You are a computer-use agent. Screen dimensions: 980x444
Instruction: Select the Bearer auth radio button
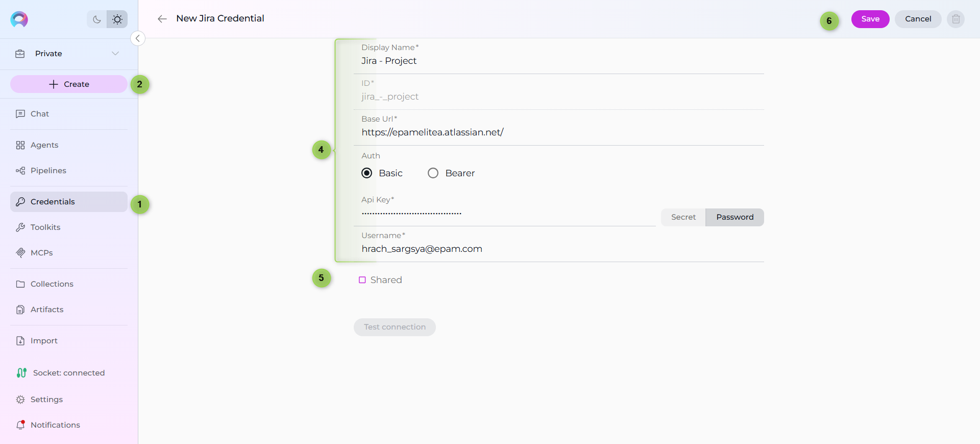point(433,173)
